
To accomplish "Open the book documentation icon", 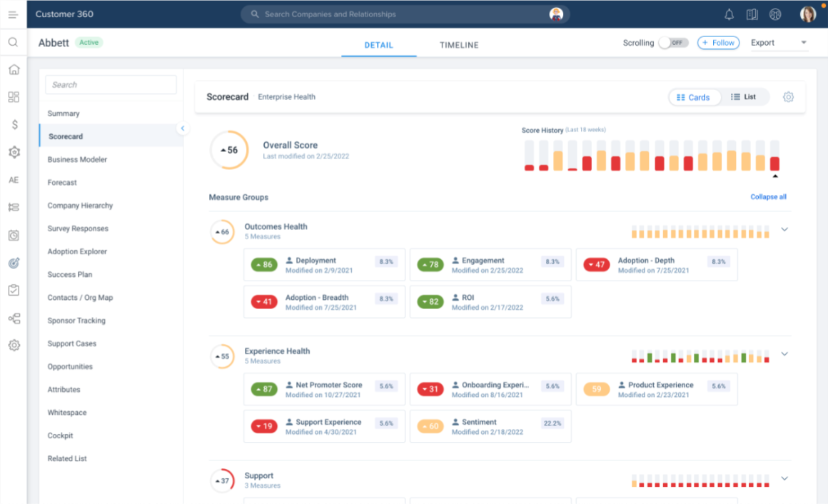I will [x=752, y=15].
